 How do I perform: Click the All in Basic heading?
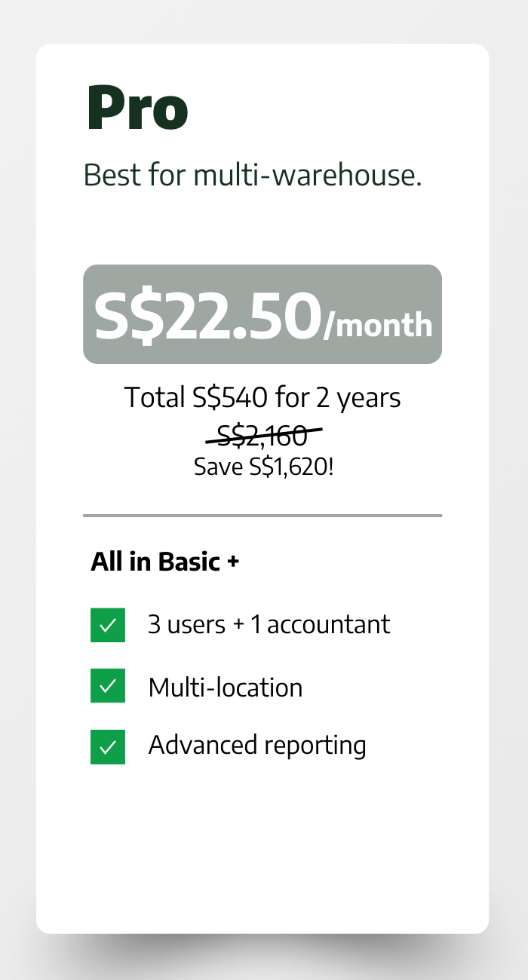[156, 562]
